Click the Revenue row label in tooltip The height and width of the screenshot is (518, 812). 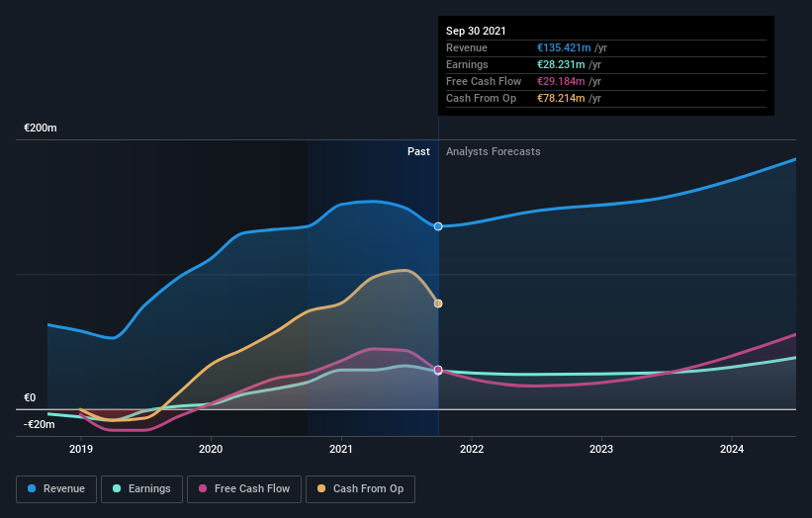pos(467,47)
